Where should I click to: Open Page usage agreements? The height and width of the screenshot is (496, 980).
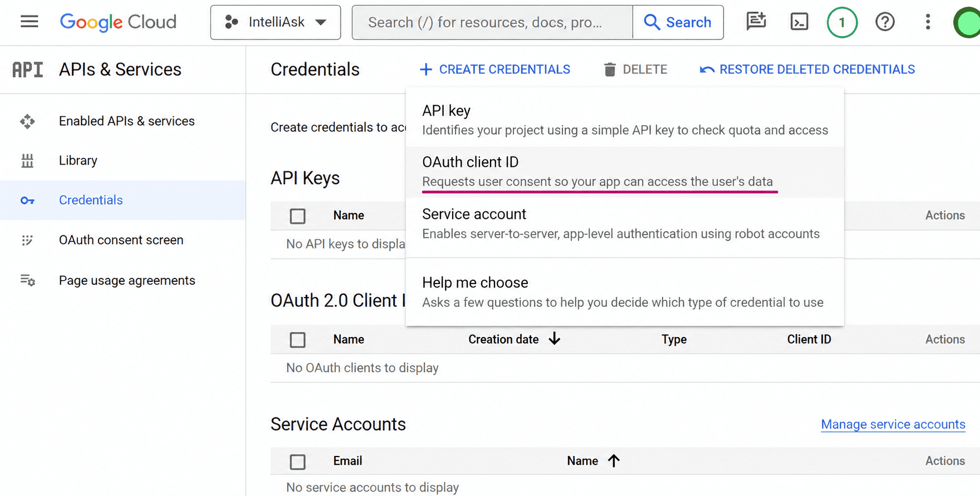pos(123,280)
